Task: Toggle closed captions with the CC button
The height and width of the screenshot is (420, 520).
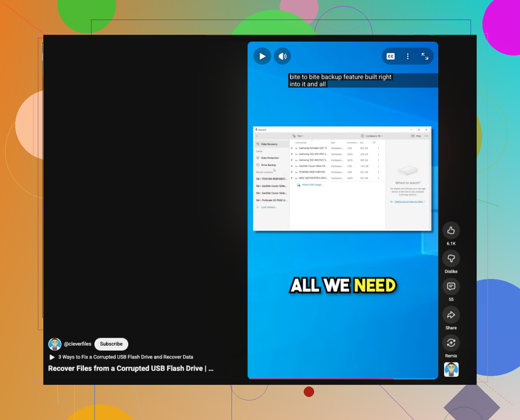Action: (391, 56)
